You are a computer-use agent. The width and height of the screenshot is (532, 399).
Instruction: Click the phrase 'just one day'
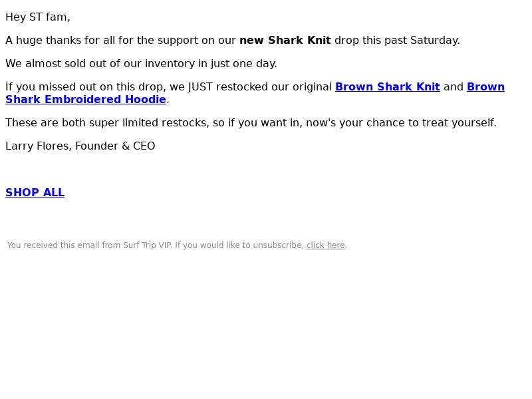[242, 64]
